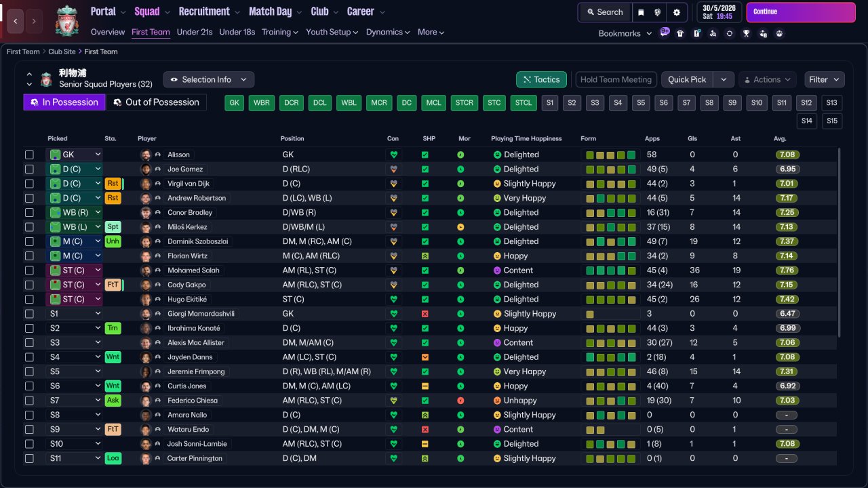Viewport: 868px width, 488px height.
Task: Sort by the Avg. column header
Action: [780, 138]
